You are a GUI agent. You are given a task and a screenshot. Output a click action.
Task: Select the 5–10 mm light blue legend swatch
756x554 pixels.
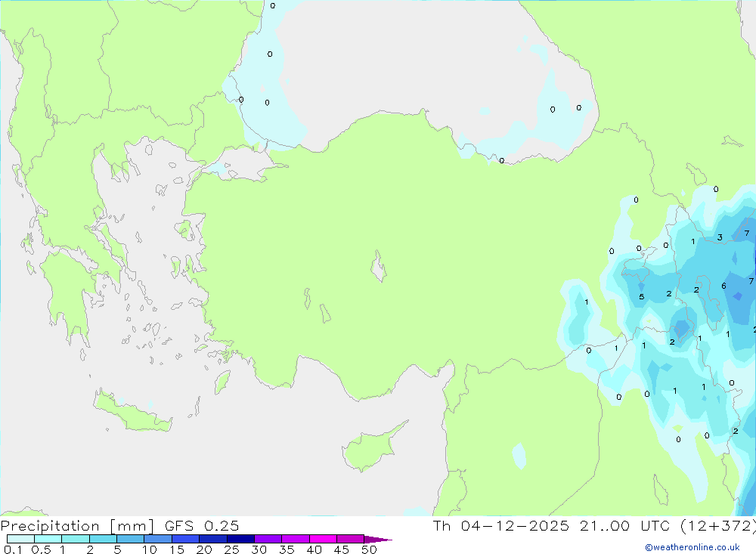131,539
